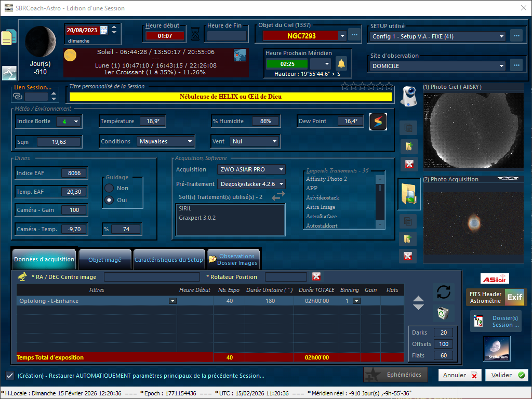The width and height of the screenshot is (532, 399).
Task: Click the AllSky photo thumbnail
Action: tap(473, 130)
